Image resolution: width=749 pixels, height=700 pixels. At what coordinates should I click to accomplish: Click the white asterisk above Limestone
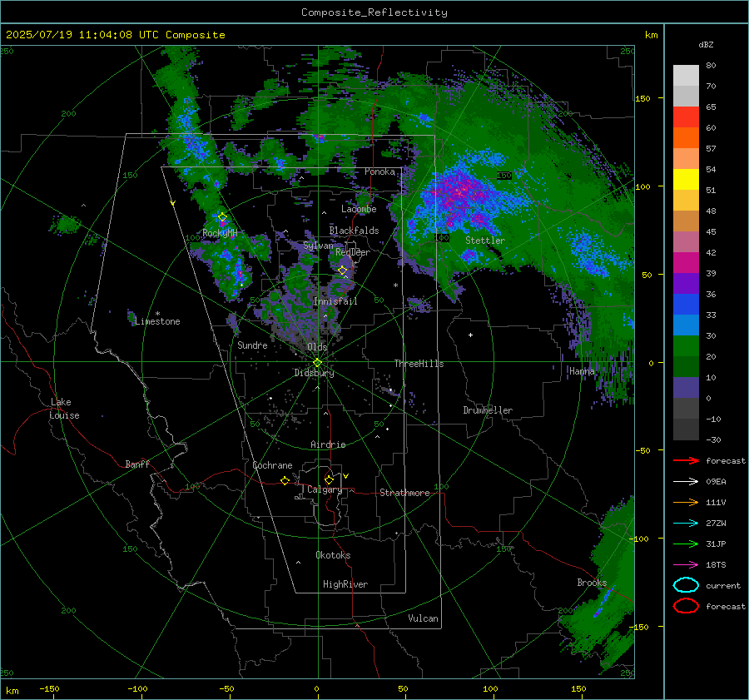pos(157,314)
